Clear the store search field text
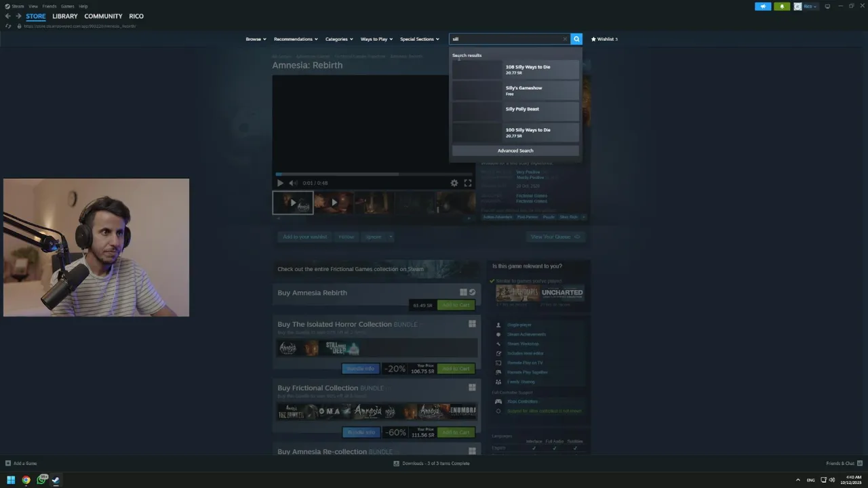Viewport: 868px width, 488px height. [x=565, y=39]
